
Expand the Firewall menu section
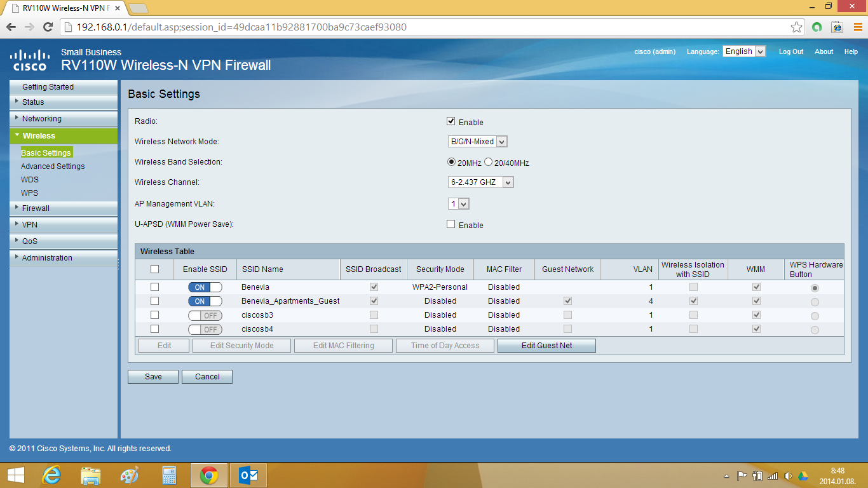64,208
